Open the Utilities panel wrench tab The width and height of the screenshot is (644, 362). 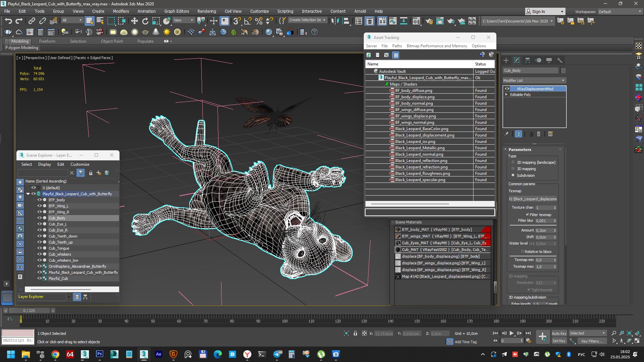[559, 60]
